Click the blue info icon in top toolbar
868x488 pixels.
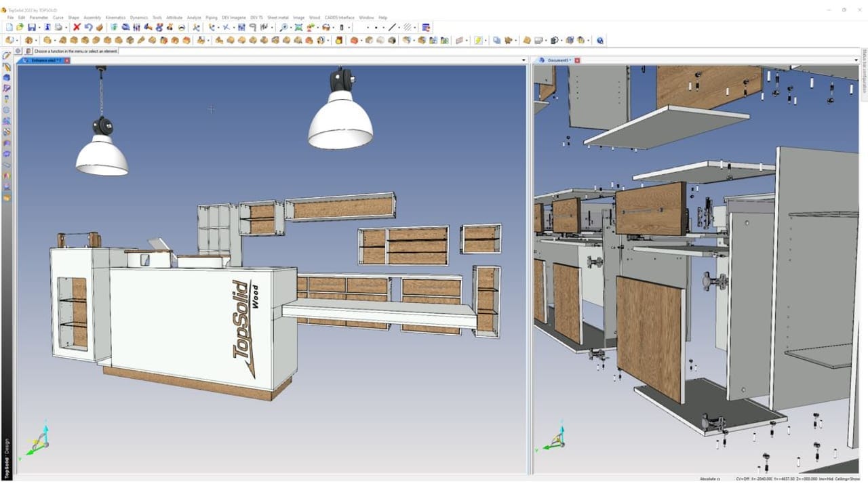pos(47,27)
